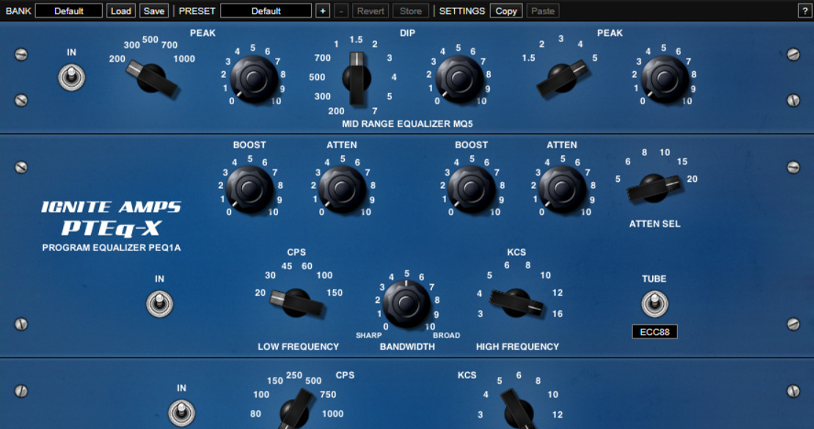Click the Save bank button

pos(153,11)
